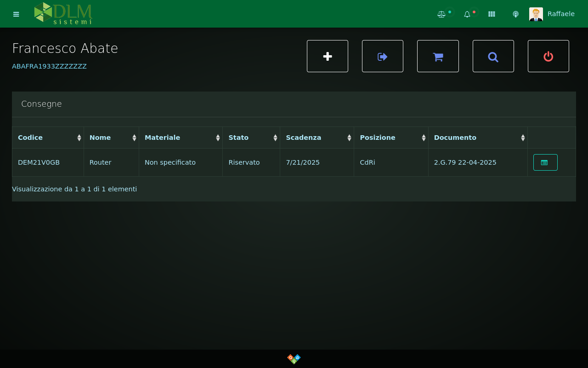Click the ABAFRA1933ZZZZZZZ code link
The width and height of the screenshot is (588, 368).
(x=49, y=66)
